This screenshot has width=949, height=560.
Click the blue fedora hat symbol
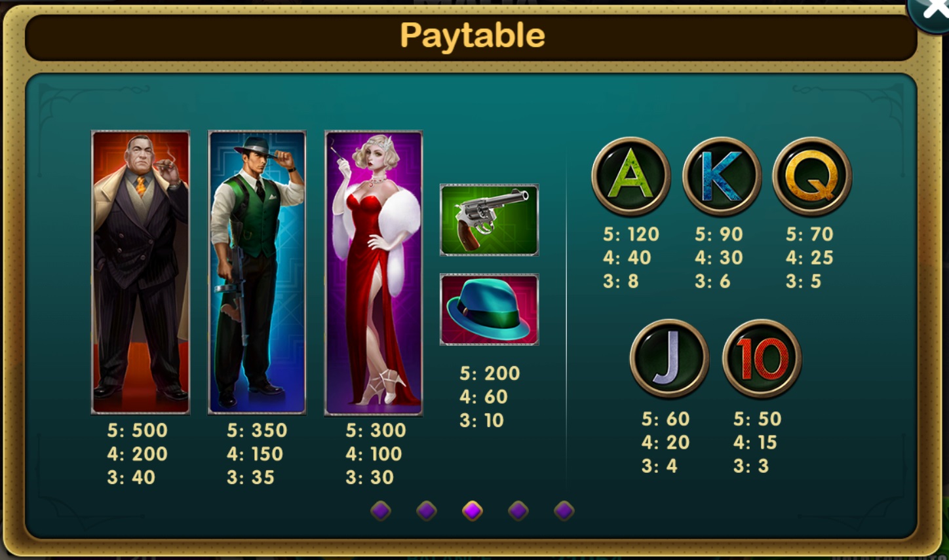point(489,309)
